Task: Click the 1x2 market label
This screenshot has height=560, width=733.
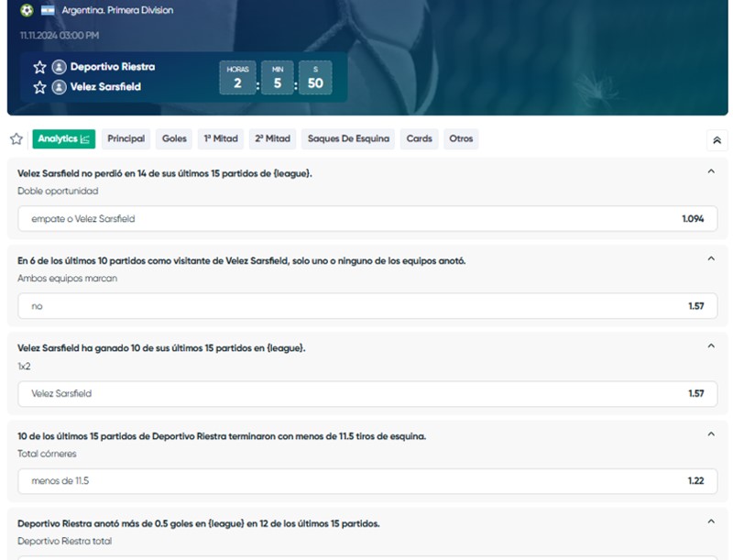Action: click(x=24, y=367)
